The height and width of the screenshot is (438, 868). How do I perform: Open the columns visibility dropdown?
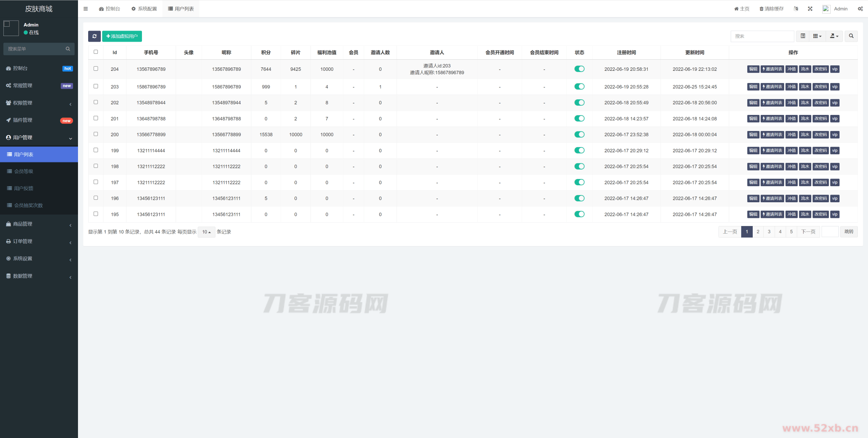817,36
